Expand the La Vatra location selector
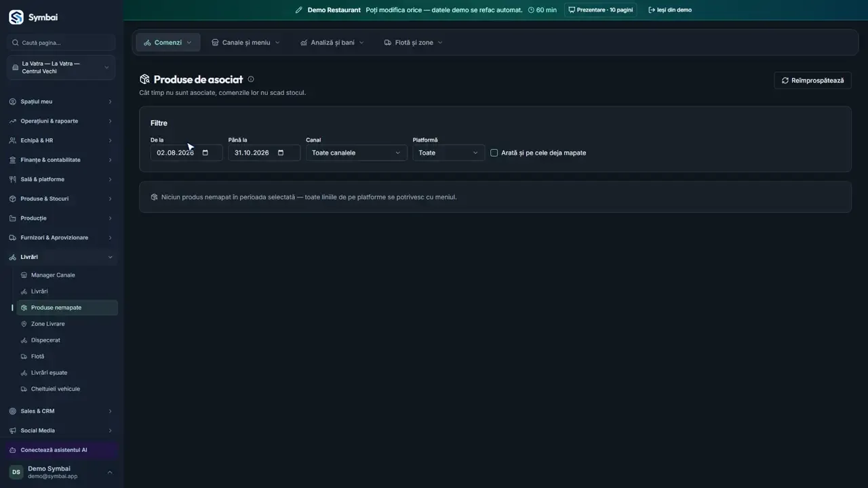 [x=61, y=68]
